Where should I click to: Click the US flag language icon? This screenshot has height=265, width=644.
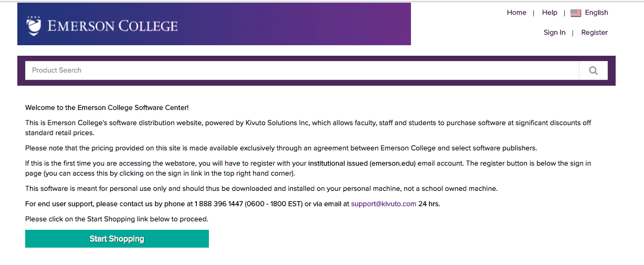point(576,13)
